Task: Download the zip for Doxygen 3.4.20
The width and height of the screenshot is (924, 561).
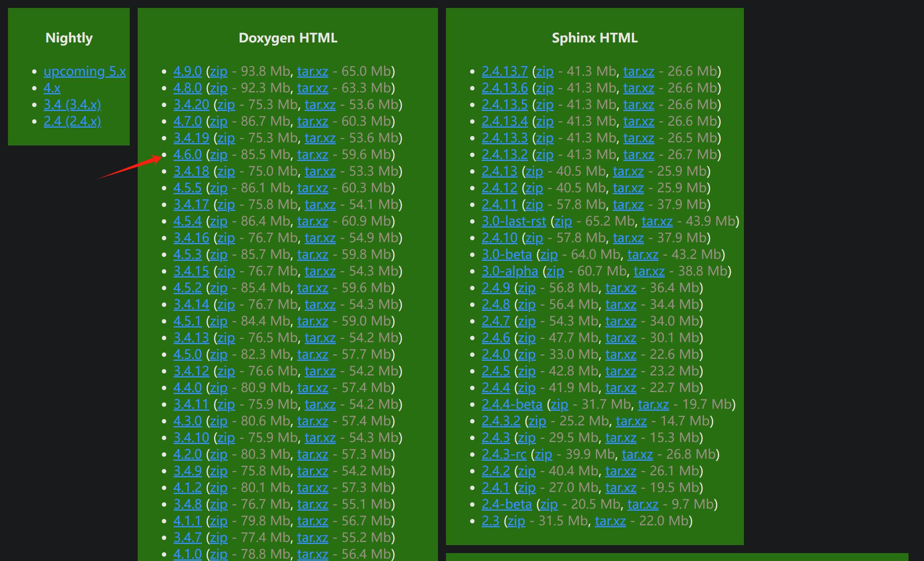Action: point(226,104)
